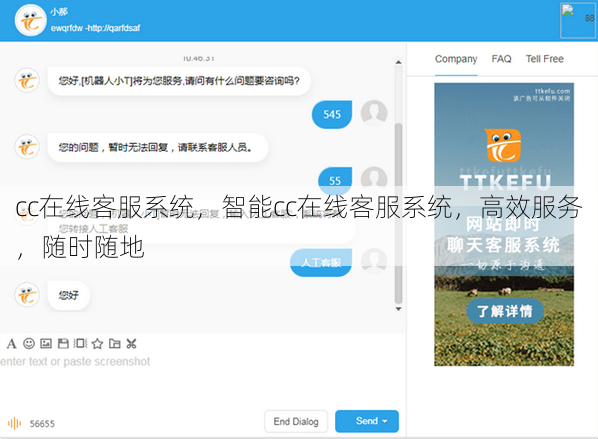Click bot avatar beside the 您好 message
The width and height of the screenshot is (598, 439).
(x=27, y=295)
